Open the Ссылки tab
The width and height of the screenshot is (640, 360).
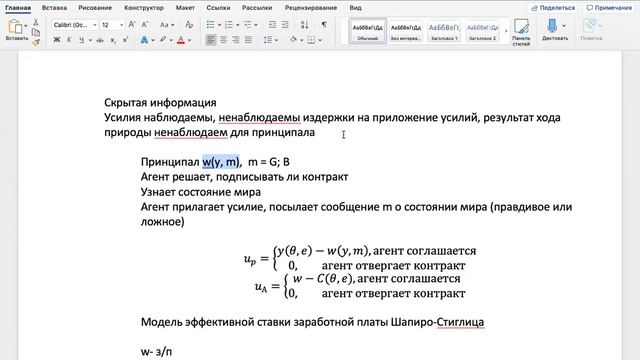[218, 8]
